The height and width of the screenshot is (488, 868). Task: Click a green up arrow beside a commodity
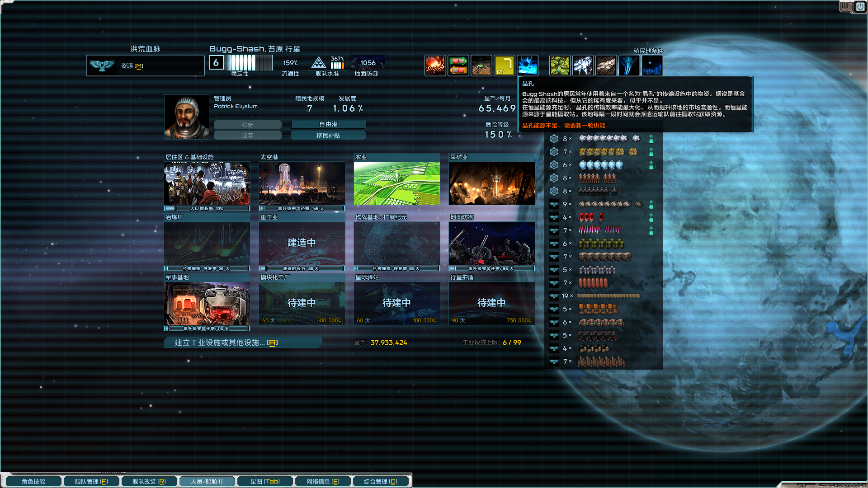[651, 139]
